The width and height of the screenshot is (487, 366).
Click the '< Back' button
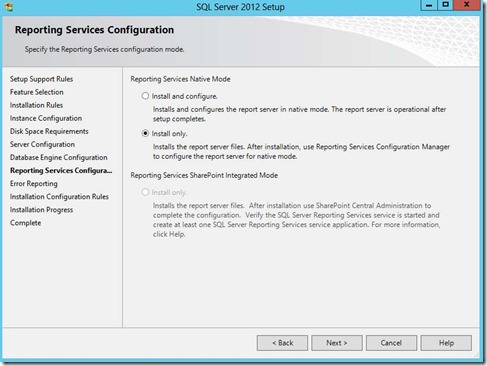[282, 343]
